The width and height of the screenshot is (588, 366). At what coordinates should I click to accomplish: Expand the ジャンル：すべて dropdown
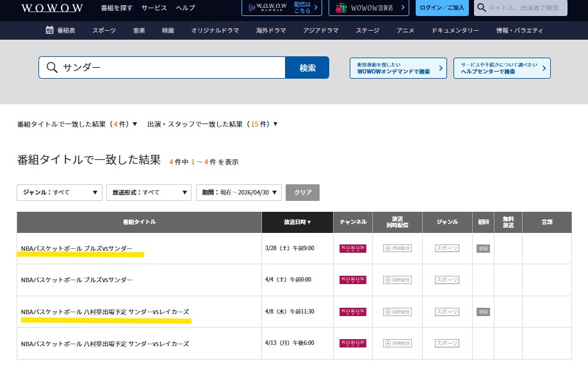coord(59,192)
